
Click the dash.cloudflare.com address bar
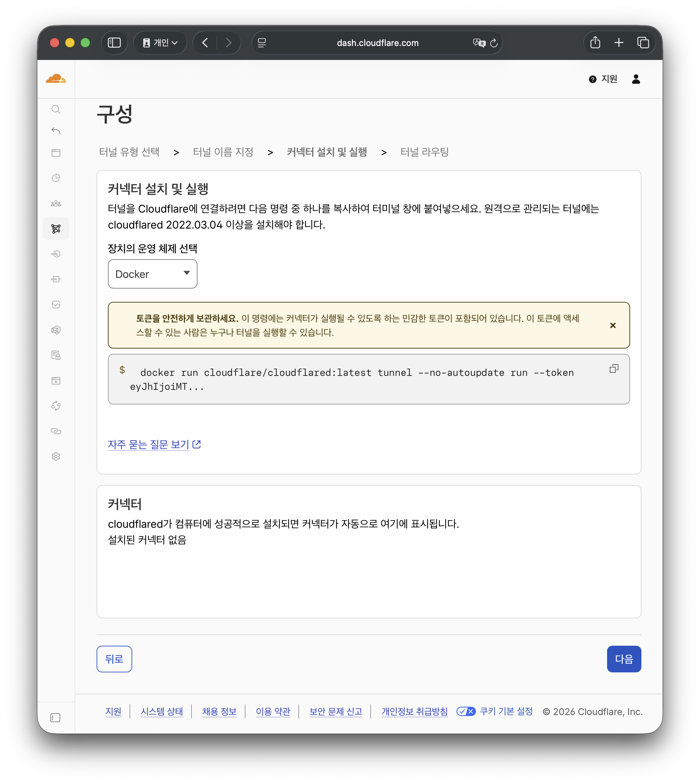(377, 43)
